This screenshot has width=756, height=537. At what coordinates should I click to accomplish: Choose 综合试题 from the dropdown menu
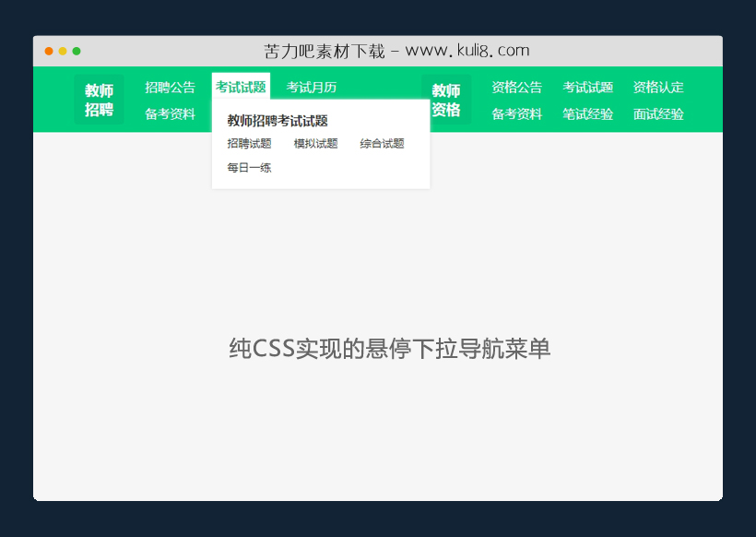point(381,144)
